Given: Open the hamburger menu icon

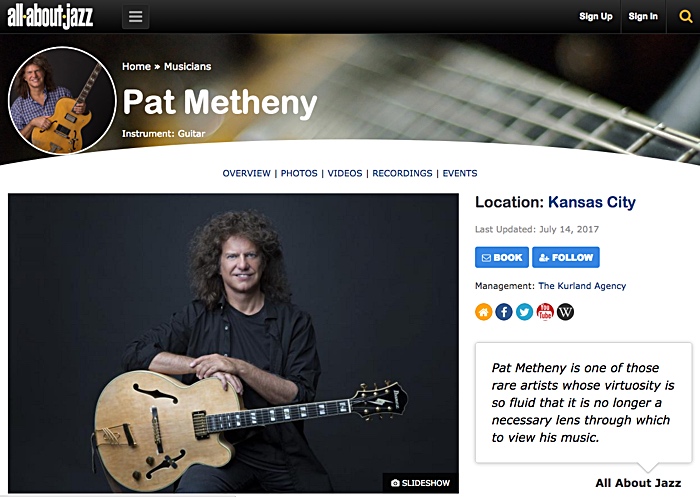Looking at the screenshot, I should coord(135,17).
